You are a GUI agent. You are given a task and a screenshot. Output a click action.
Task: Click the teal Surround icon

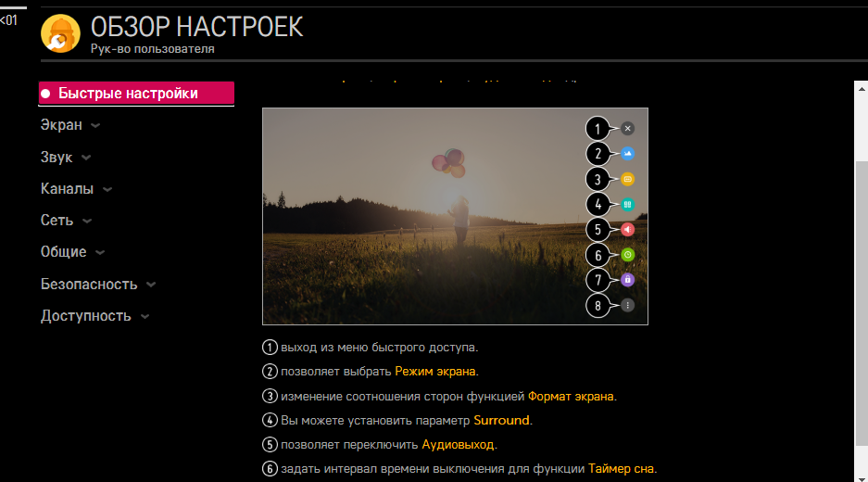point(628,204)
